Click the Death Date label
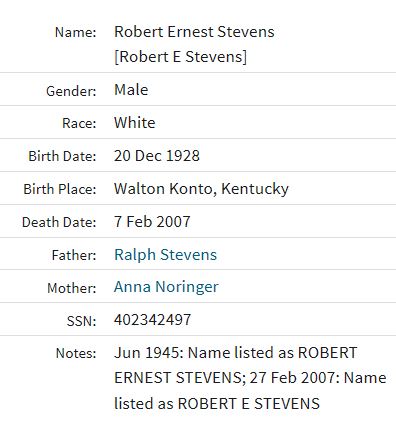 pyautogui.click(x=59, y=222)
